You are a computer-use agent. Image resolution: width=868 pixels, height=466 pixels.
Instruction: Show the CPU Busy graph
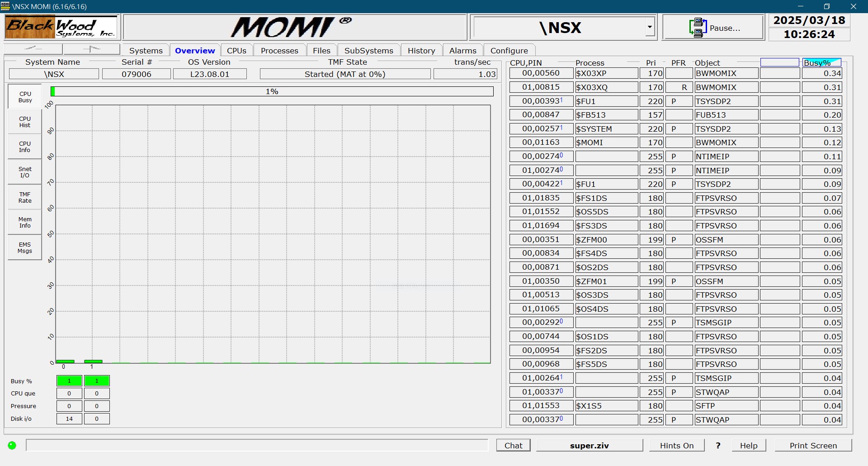pyautogui.click(x=25, y=97)
